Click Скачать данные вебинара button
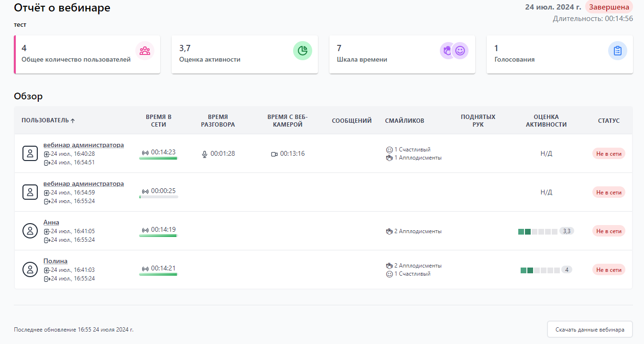This screenshot has width=644, height=344. click(x=589, y=330)
